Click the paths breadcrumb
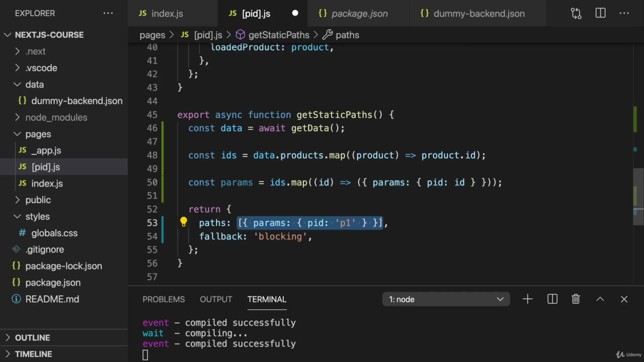644x362 pixels. (x=347, y=35)
